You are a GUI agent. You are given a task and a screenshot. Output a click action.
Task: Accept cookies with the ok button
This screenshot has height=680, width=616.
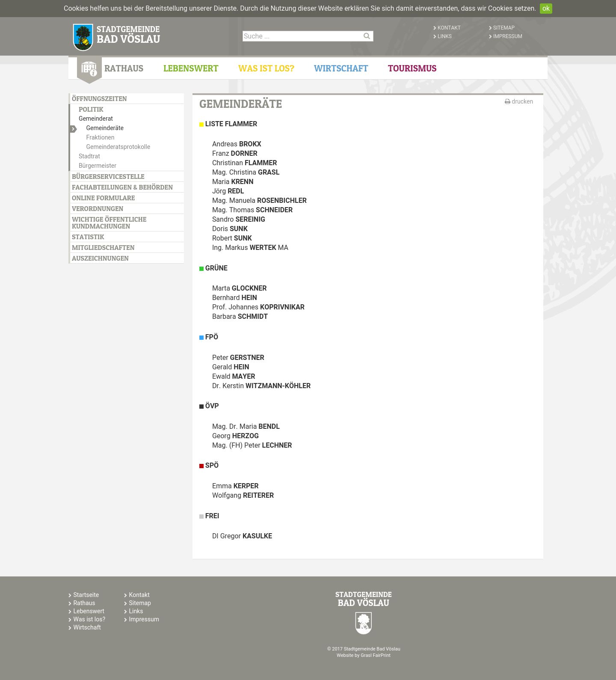pyautogui.click(x=546, y=9)
